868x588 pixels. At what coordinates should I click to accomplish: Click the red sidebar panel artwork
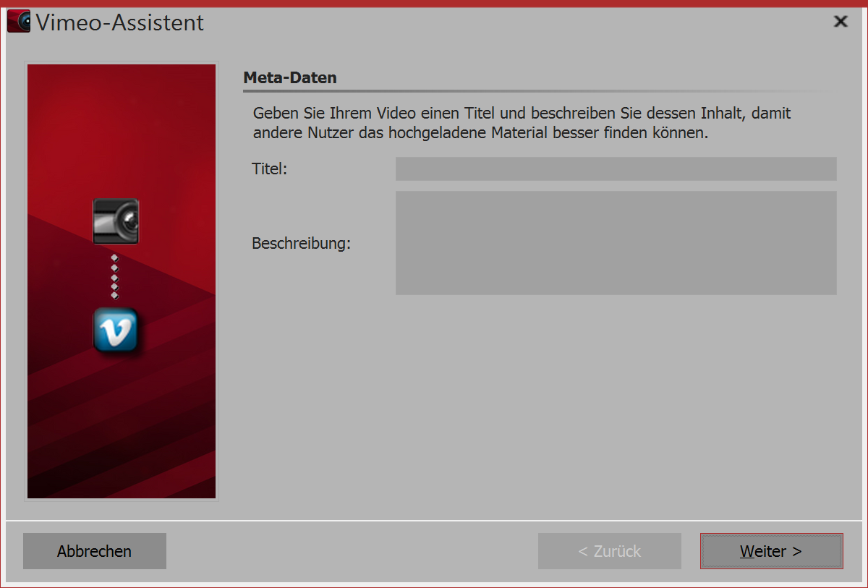pos(121,419)
